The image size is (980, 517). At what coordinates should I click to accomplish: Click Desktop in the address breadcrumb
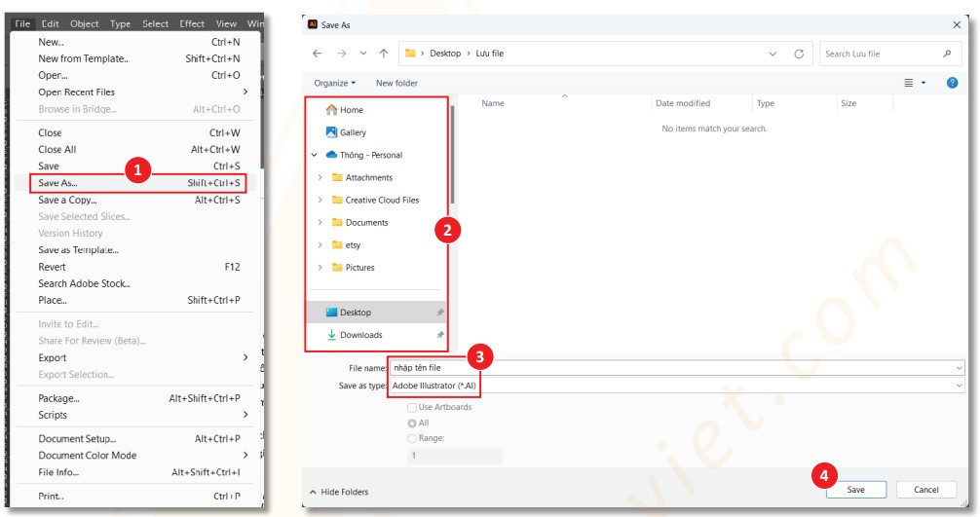pyautogui.click(x=445, y=54)
